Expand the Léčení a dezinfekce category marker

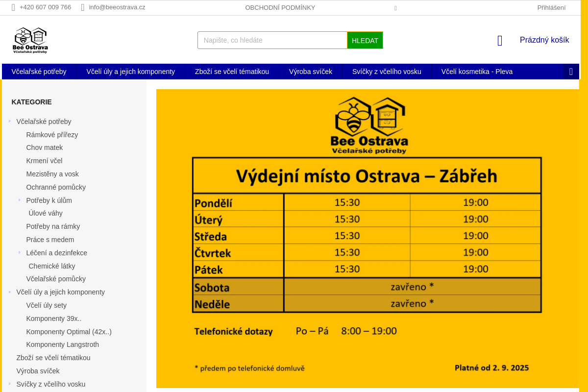coord(20,252)
